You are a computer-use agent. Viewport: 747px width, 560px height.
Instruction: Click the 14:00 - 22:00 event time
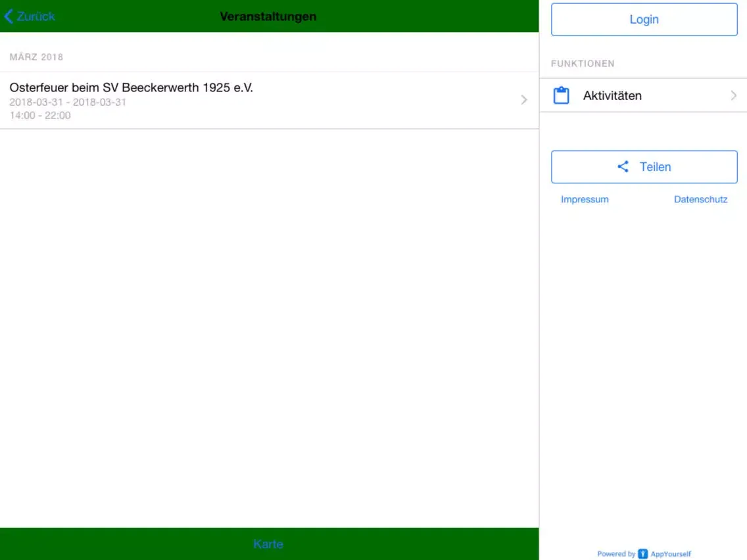tap(40, 115)
